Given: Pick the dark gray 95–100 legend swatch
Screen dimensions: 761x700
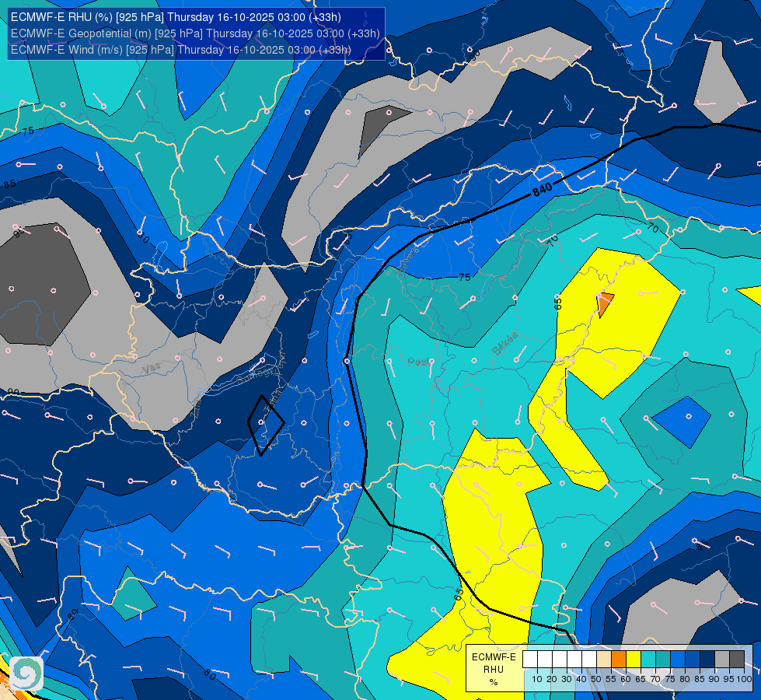Looking at the screenshot, I should click(x=737, y=660).
